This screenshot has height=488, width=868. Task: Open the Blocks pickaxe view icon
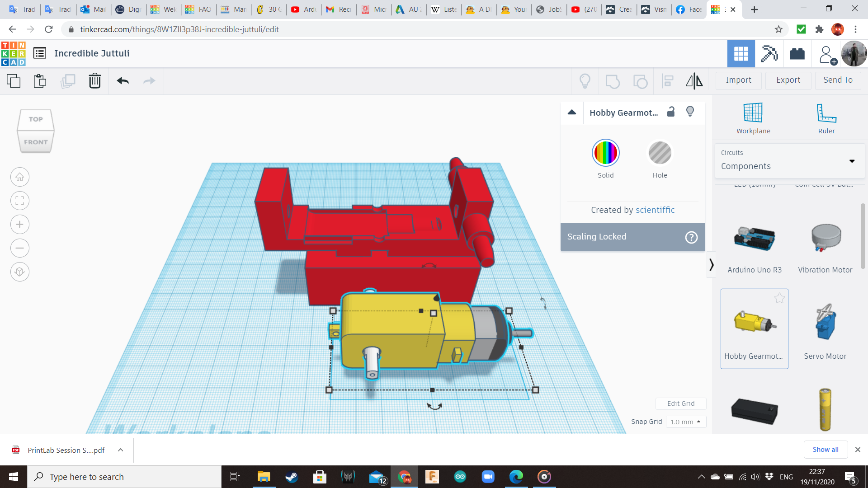click(769, 54)
